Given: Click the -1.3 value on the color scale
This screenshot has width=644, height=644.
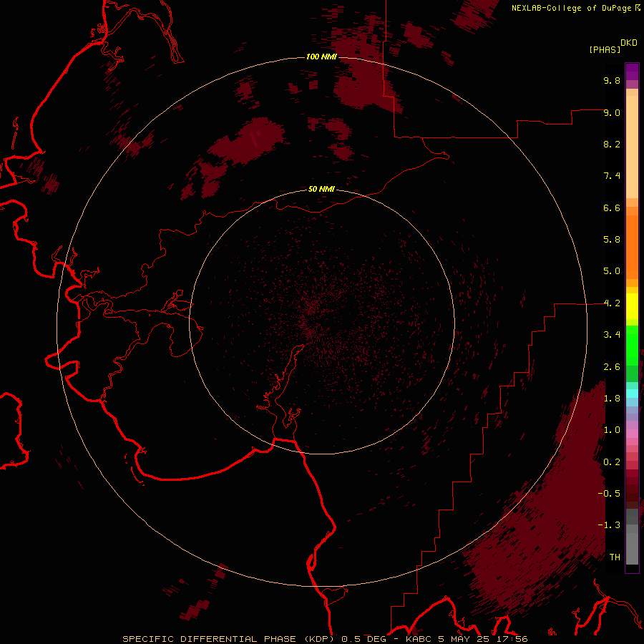Looking at the screenshot, I should (609, 525).
